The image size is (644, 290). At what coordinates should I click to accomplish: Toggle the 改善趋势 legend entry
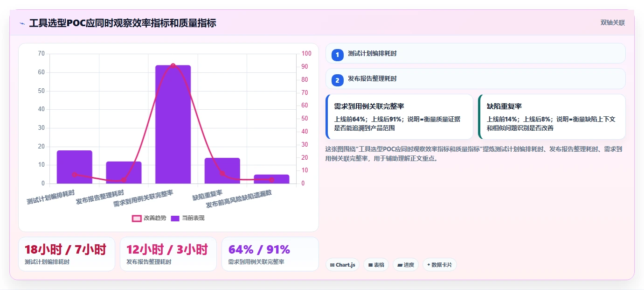[149, 218]
